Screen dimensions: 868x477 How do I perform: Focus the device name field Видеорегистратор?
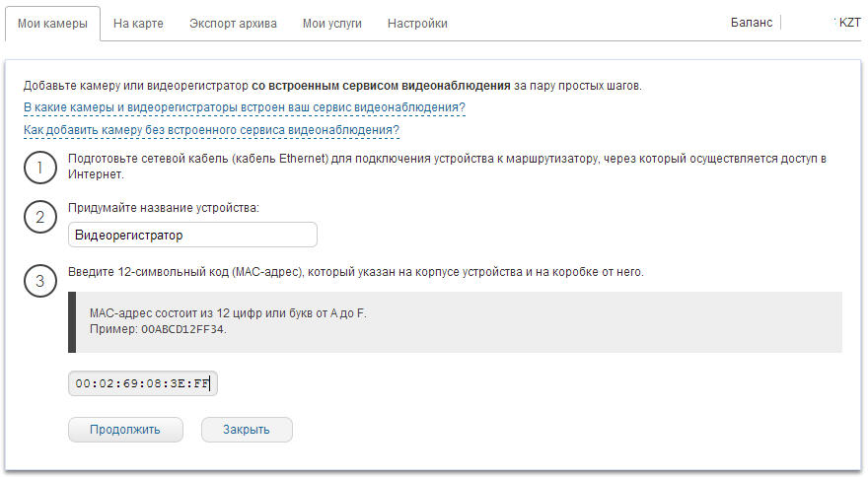192,235
